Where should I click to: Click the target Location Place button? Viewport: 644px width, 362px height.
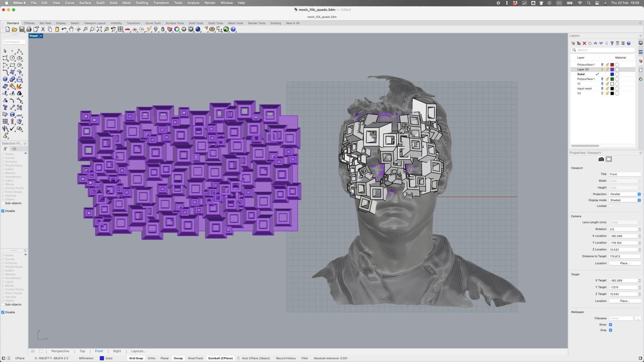click(x=625, y=301)
